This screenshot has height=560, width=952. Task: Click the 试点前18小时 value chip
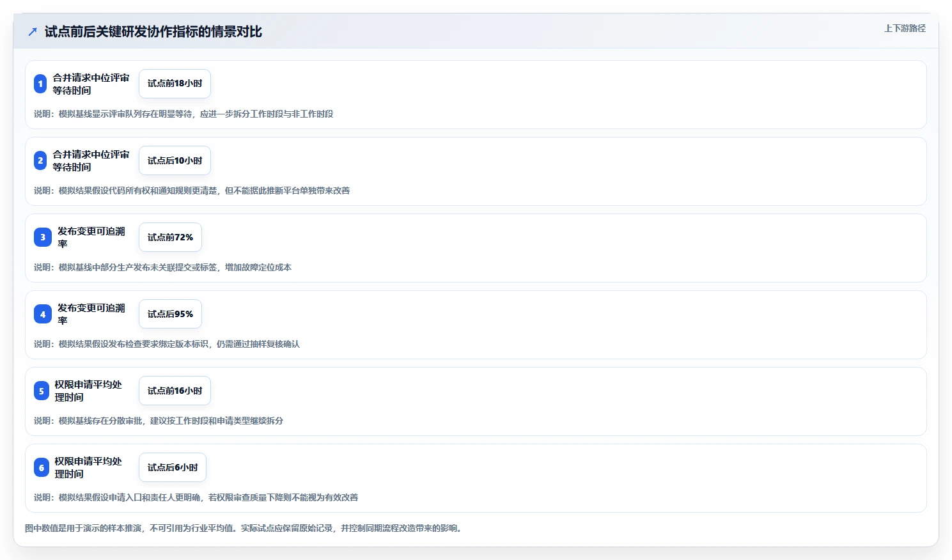(175, 84)
